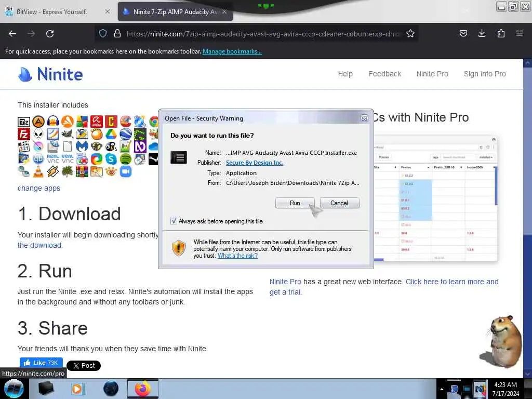This screenshot has width=532, height=399.
Task: Click the blue Zoom camera icon
Action: coord(126,171)
